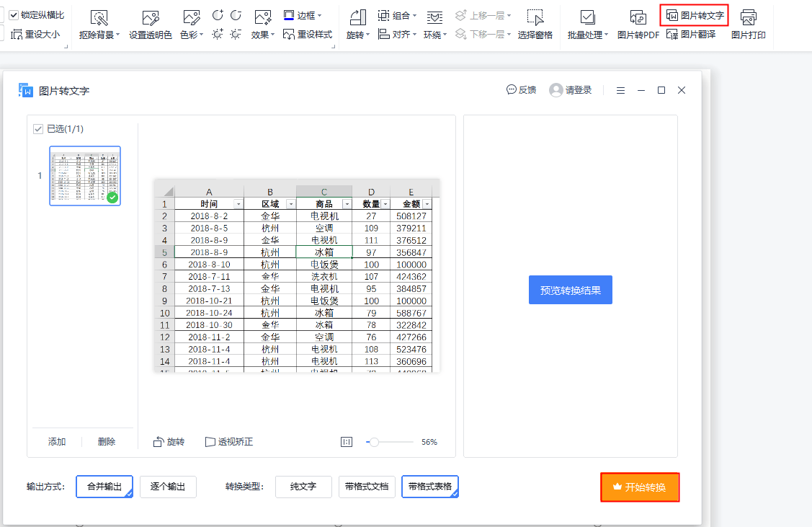
Task: Click the add (添加) button
Action: (57, 441)
